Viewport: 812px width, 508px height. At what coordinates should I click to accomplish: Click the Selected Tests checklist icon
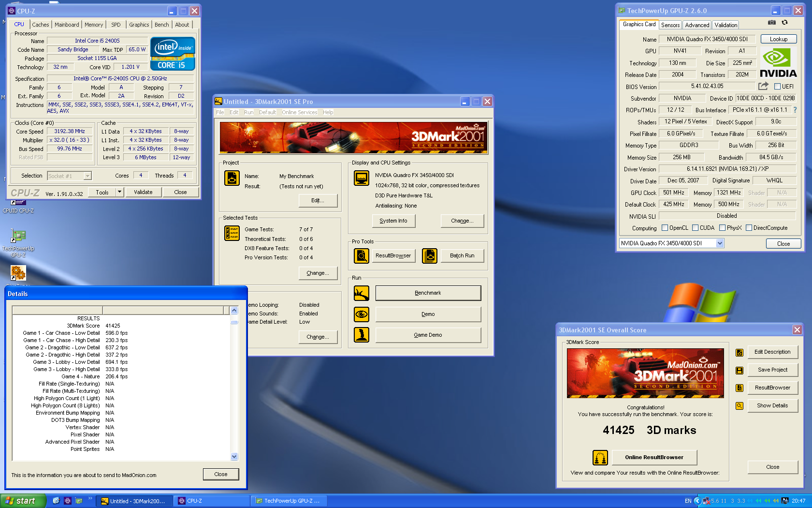(232, 233)
